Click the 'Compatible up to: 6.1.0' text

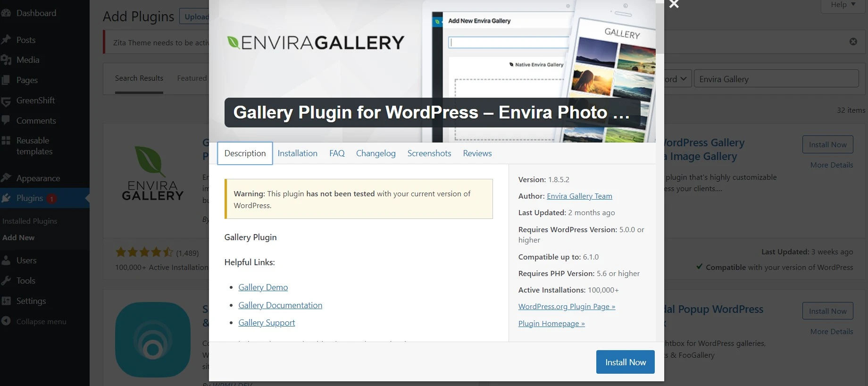[x=558, y=257]
